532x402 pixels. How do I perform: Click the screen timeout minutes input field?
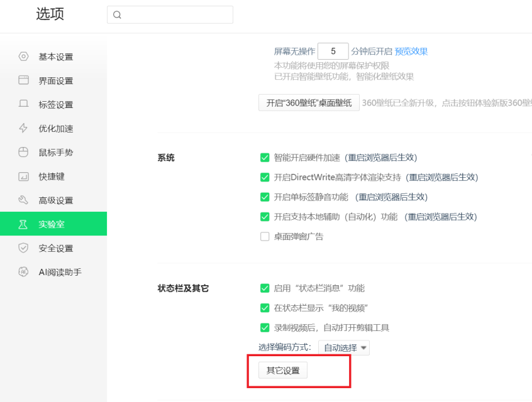(x=333, y=50)
